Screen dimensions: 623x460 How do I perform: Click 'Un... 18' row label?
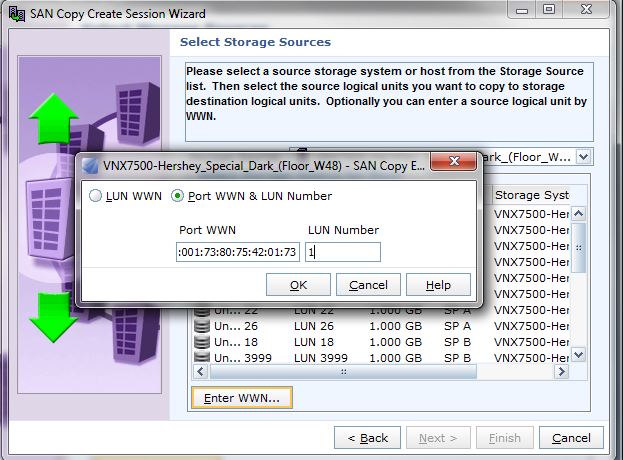[x=236, y=342]
